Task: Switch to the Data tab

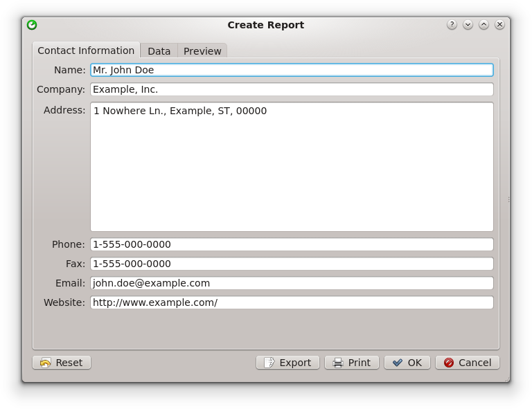Action: [159, 51]
